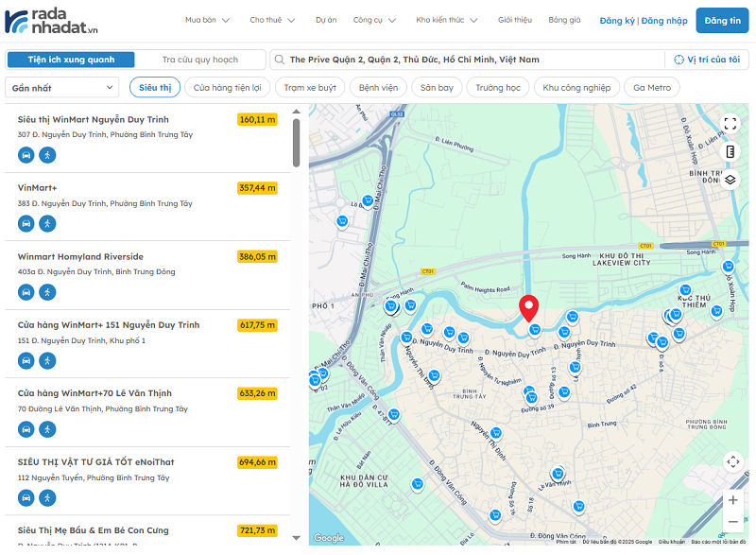Viewport: 756px width, 555px height.
Task: Show walking route to eNoiThat supermarket
Action: pos(47,497)
